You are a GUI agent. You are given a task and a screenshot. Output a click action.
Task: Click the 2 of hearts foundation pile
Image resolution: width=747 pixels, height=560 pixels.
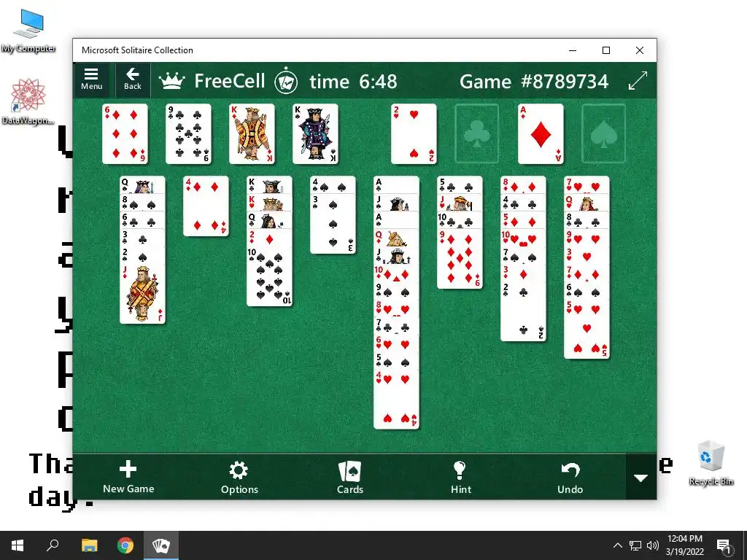(x=414, y=134)
